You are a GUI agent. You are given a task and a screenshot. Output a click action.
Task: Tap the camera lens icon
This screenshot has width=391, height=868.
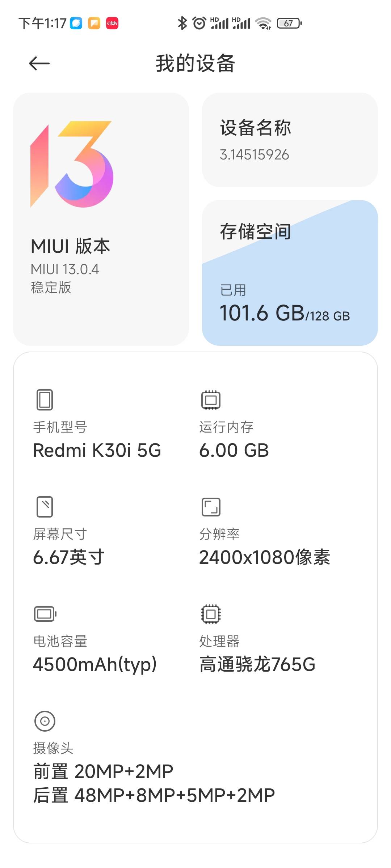pyautogui.click(x=45, y=721)
